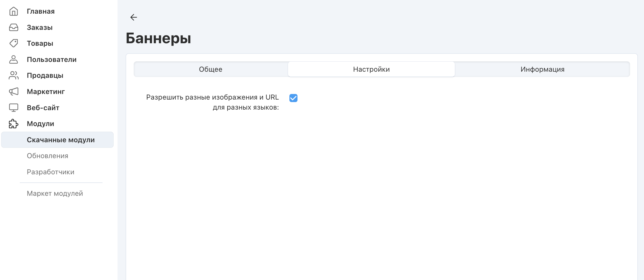The height and width of the screenshot is (280, 644).
Task: Click the Баннеры page heading
Action: (158, 38)
